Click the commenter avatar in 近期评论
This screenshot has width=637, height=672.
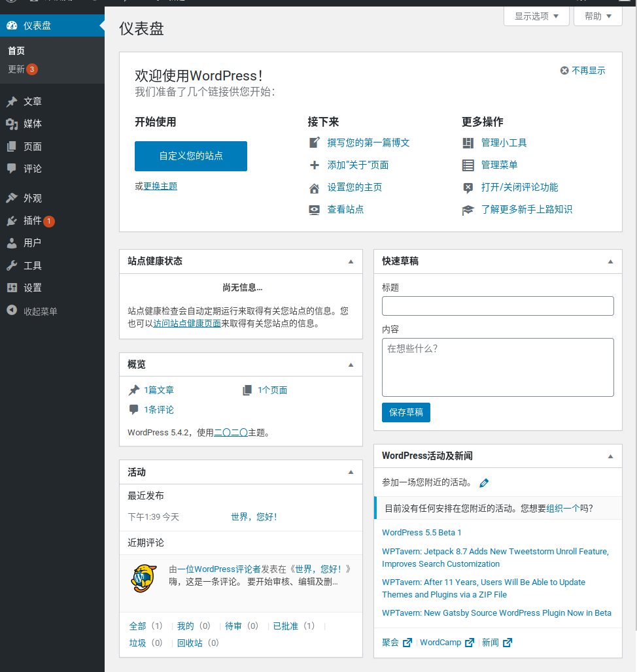[x=144, y=578]
